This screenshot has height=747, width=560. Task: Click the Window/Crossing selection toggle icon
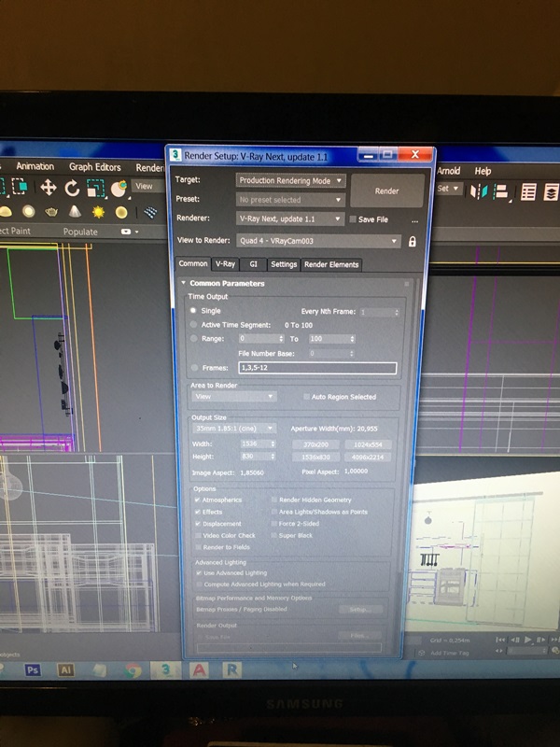pyautogui.click(x=20, y=186)
